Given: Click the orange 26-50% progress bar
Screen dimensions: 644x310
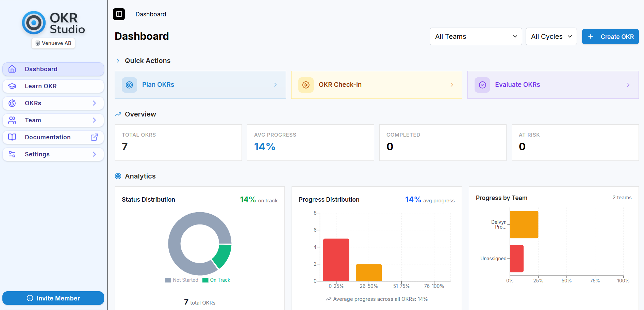Looking at the screenshot, I should coord(369,273).
